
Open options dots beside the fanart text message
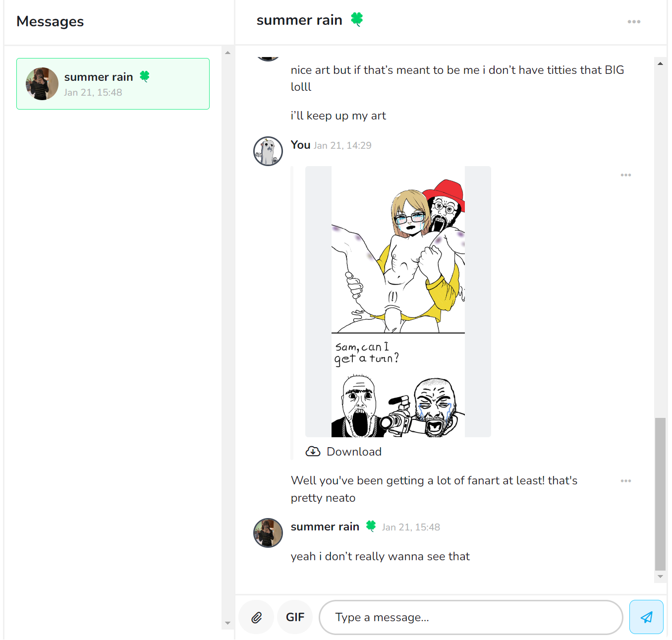click(x=626, y=481)
